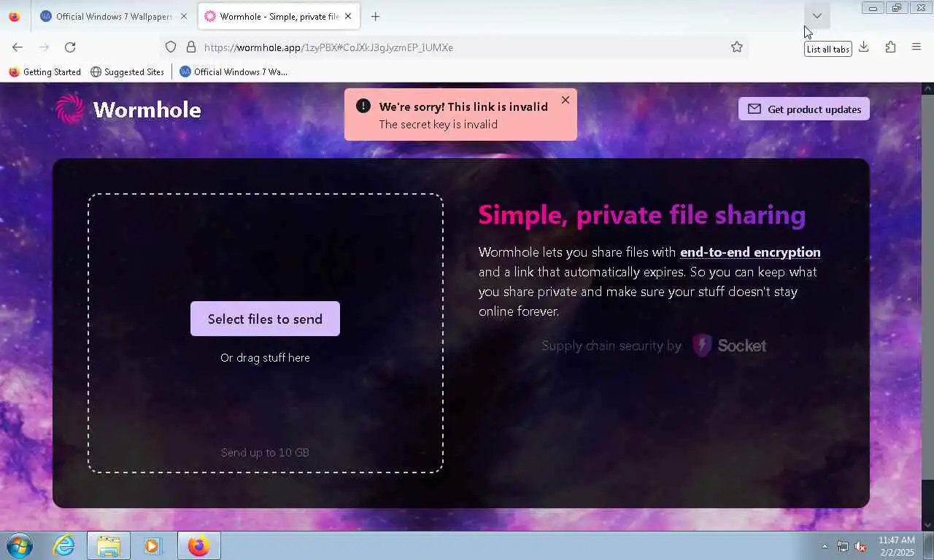Open the end-to-end encryption link
934x560 pixels.
coord(750,252)
